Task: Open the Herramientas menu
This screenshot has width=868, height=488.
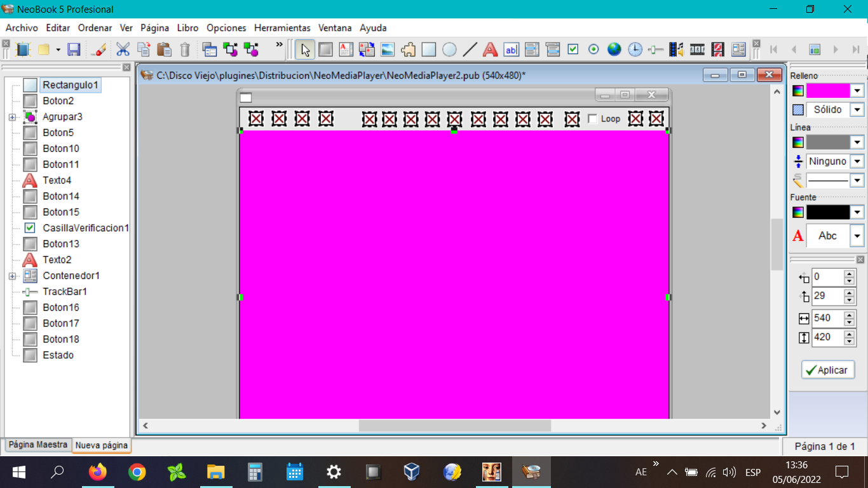Action: pos(282,28)
